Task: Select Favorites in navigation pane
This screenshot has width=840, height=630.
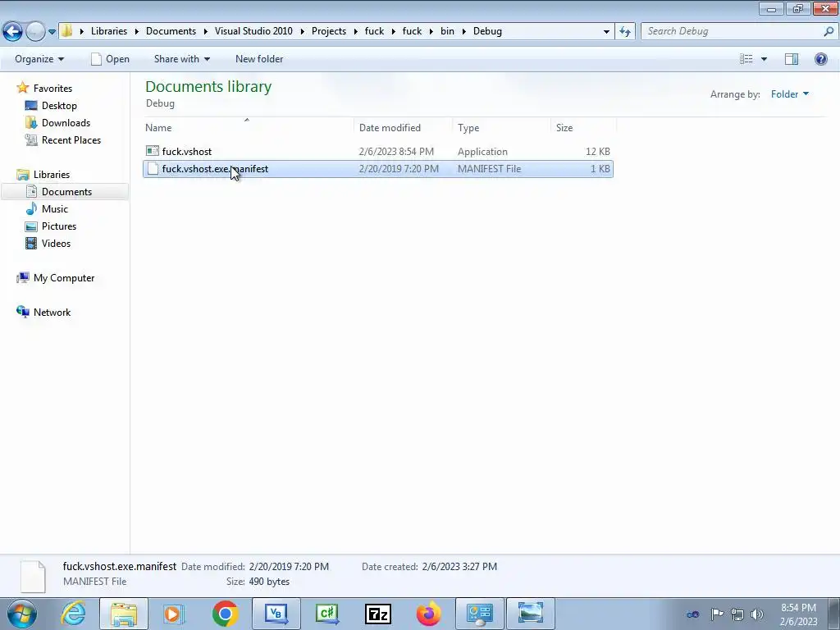Action: coord(52,89)
